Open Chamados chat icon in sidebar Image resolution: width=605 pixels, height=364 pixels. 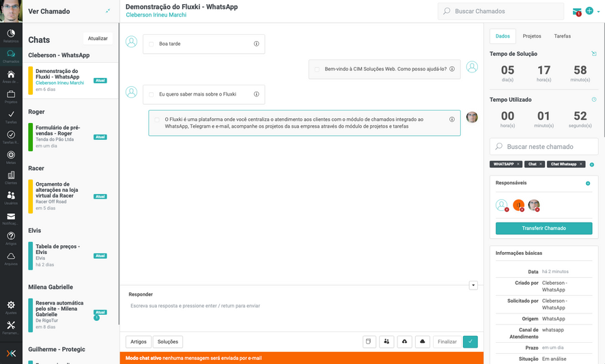coord(11,55)
